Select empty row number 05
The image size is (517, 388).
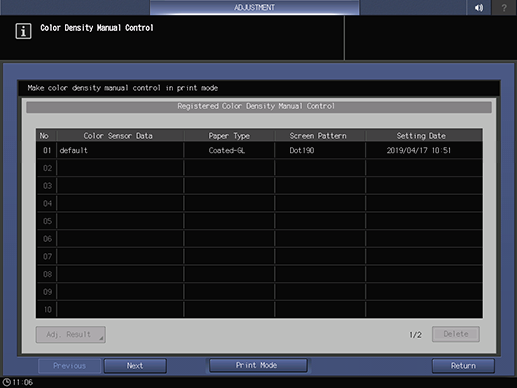259,221
